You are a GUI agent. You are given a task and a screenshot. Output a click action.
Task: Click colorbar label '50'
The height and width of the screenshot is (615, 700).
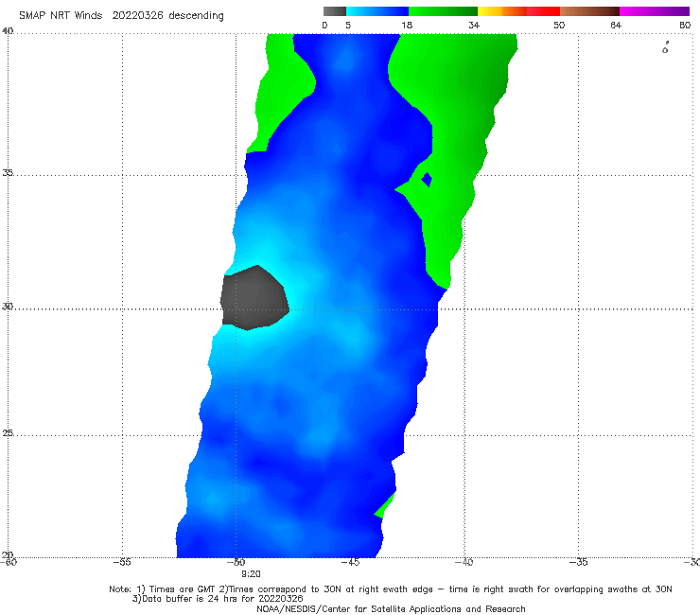click(x=559, y=25)
